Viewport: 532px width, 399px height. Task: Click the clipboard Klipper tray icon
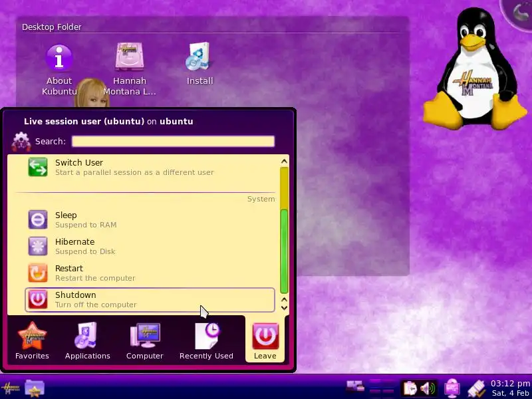point(410,388)
